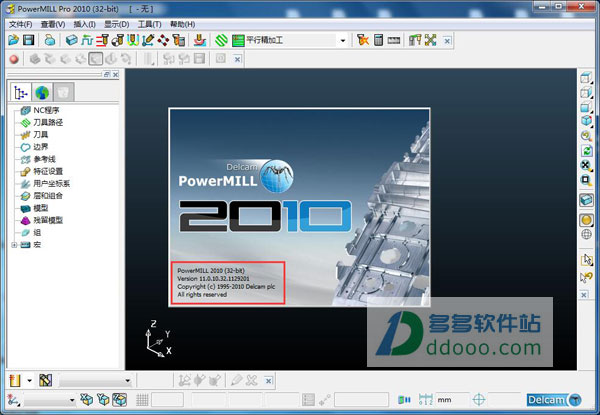This screenshot has height=415, width=600.
Task: Click the machine tool icon in main toolbar
Action: pos(415,40)
